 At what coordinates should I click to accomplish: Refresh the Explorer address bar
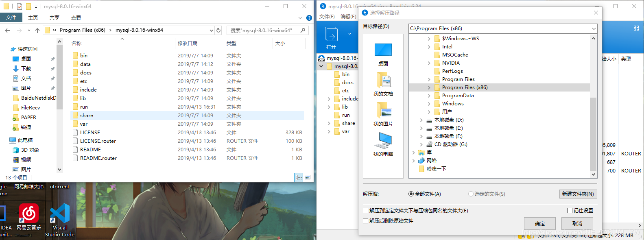coord(218,30)
